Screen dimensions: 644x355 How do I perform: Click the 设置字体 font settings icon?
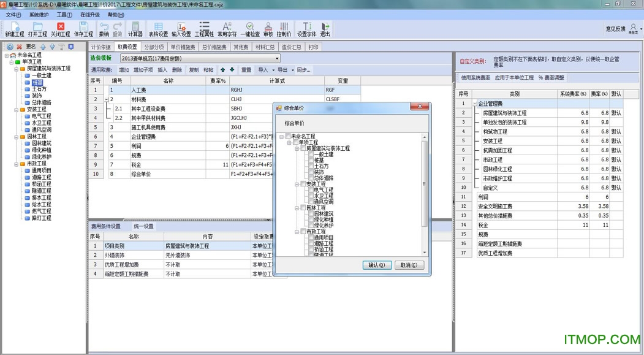point(306,27)
